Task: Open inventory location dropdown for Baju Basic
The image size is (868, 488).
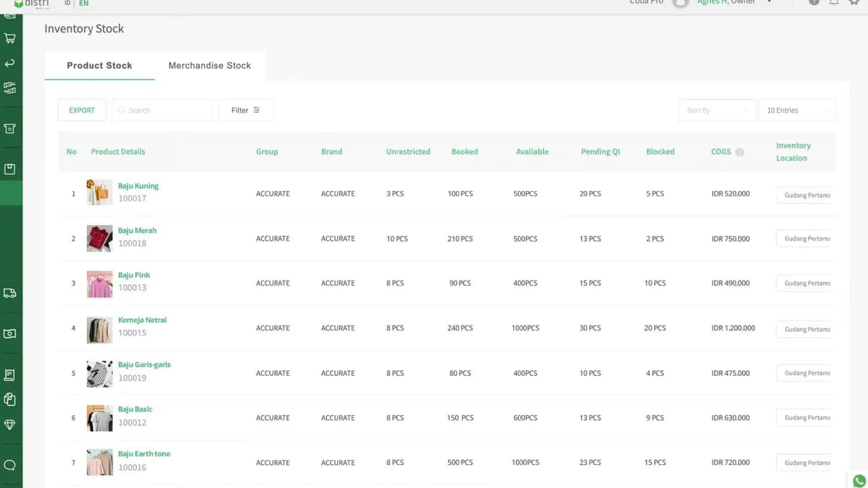Action: click(x=804, y=417)
